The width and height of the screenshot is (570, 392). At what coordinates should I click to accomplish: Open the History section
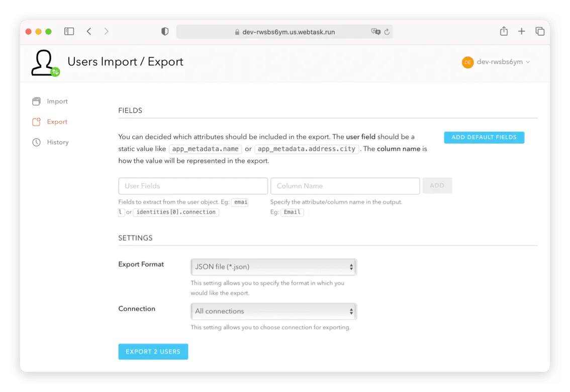(x=58, y=142)
